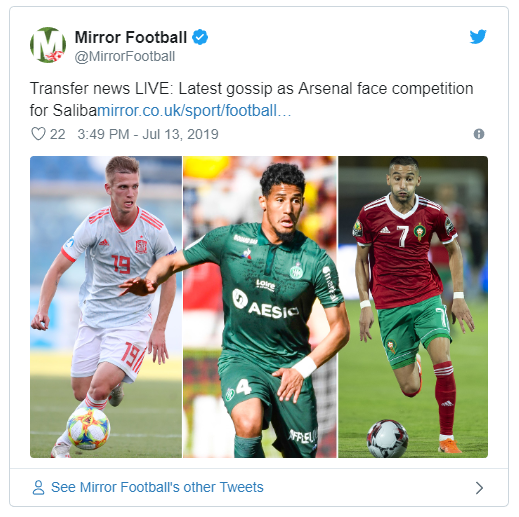Click the person icon near other Tweets

pyautogui.click(x=38, y=487)
